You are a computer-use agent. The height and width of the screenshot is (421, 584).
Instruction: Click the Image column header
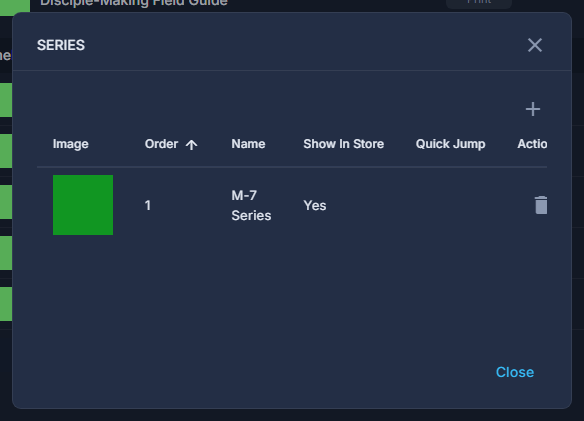[70, 144]
